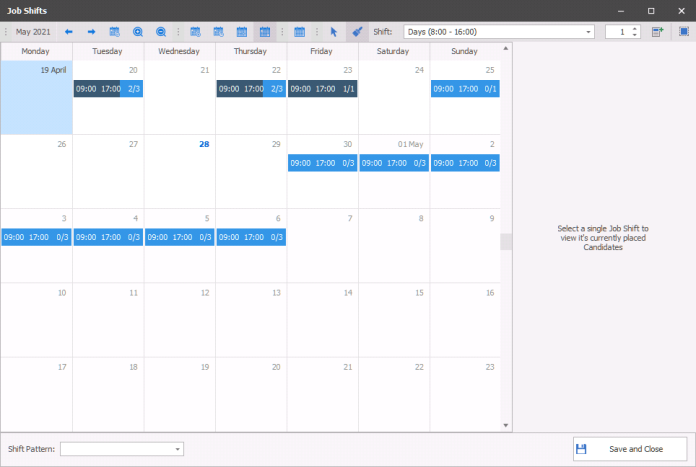
Task: Click the forward arrow to go to next month
Action: (91, 32)
